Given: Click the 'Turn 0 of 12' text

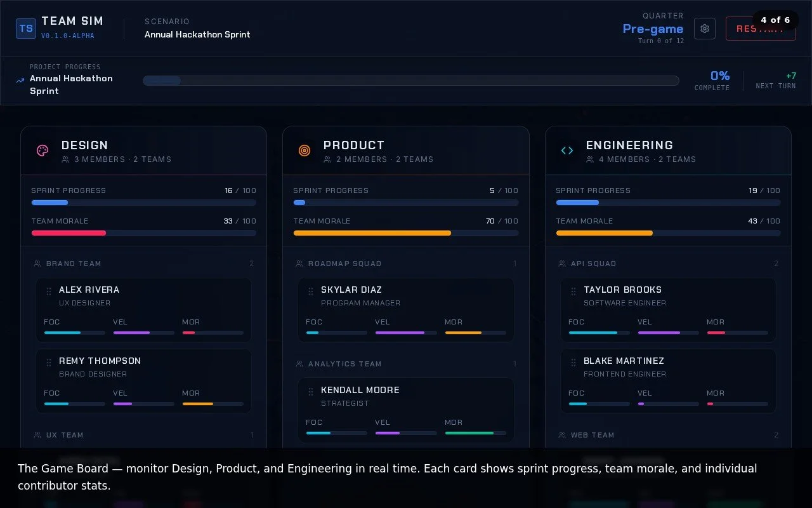Looking at the screenshot, I should click(x=661, y=41).
